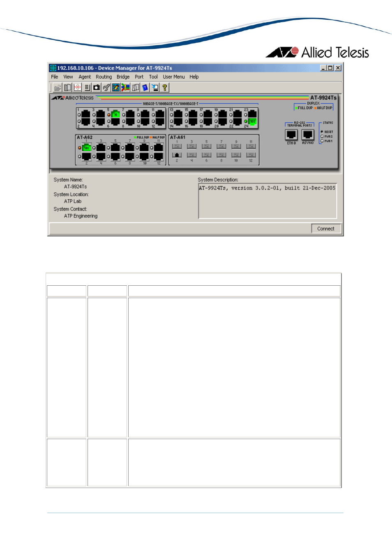This screenshot has height=555, width=392.
Task: Click the two-column book toolbar icon
Action: coord(67,88)
